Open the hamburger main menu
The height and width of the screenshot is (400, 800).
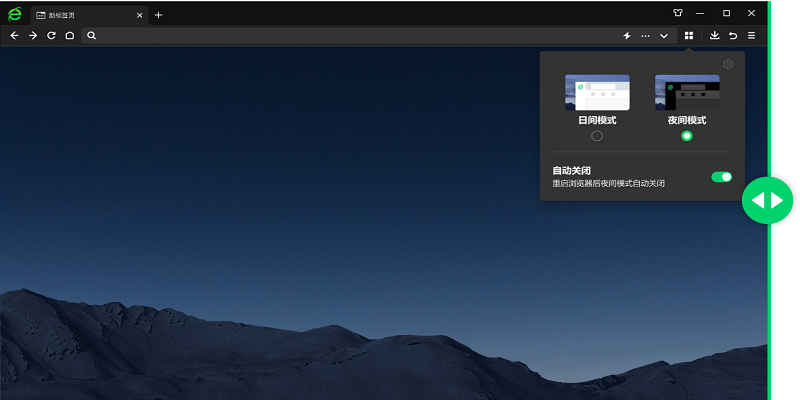[751, 35]
